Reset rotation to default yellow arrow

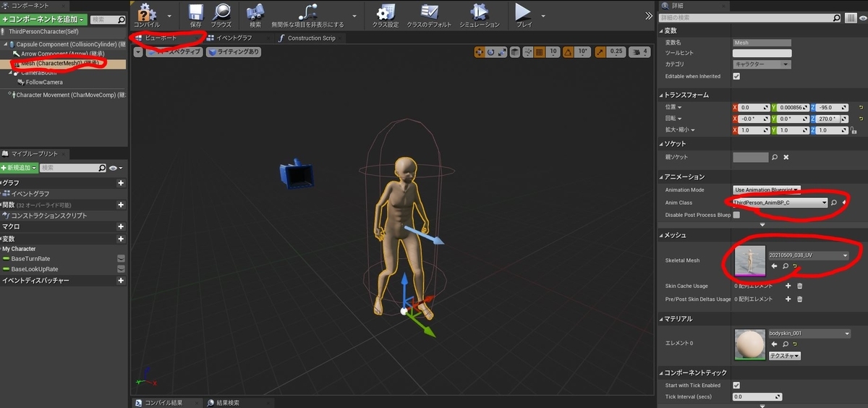point(861,119)
